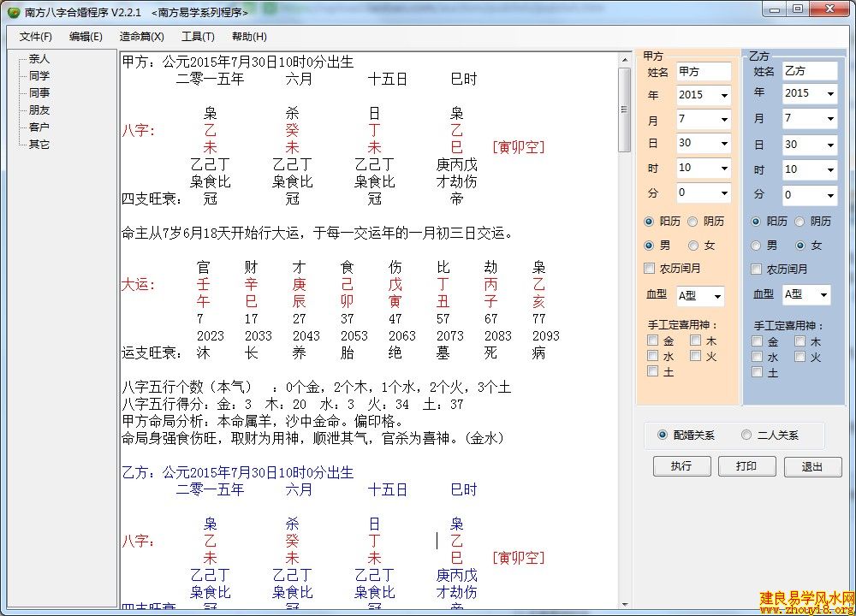Viewport: 856px width, 616px height.
Task: Check 土 element for 乙方
Action: pyautogui.click(x=758, y=373)
